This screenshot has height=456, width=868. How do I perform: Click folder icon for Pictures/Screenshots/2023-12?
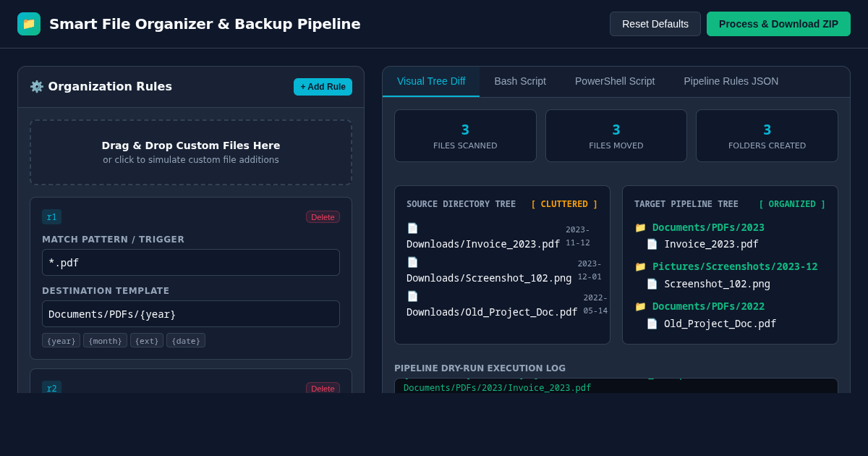pyautogui.click(x=640, y=266)
